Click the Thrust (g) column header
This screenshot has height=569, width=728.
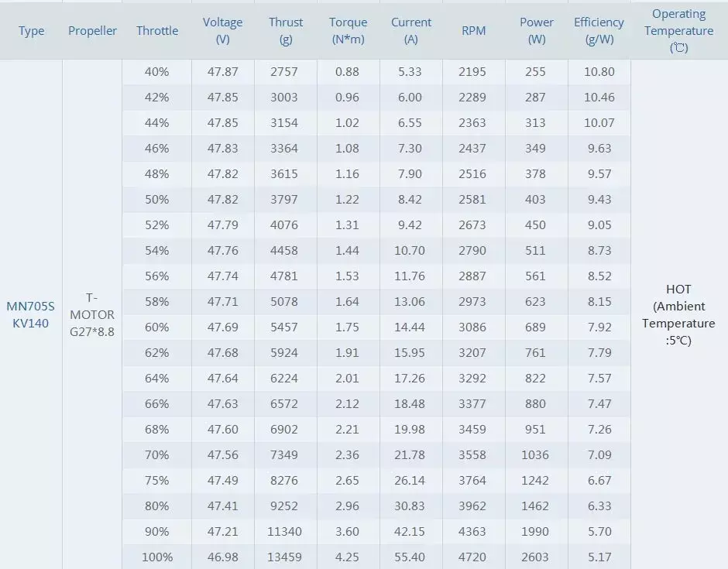[x=286, y=31]
